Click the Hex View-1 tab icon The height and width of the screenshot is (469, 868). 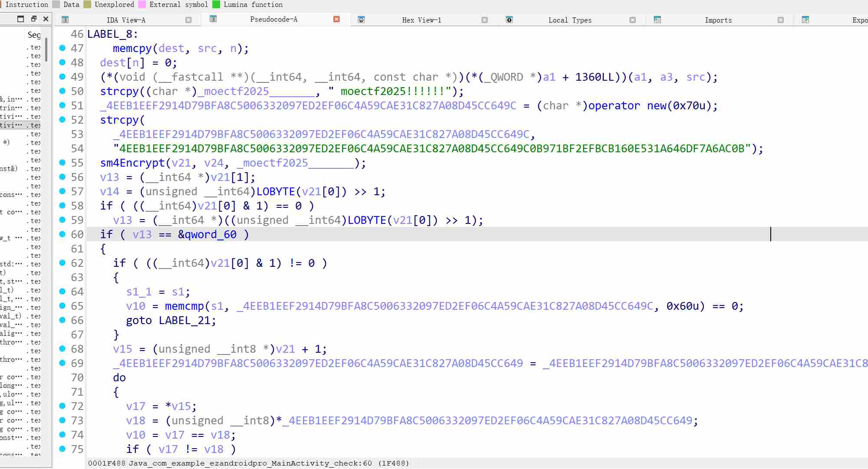click(361, 20)
